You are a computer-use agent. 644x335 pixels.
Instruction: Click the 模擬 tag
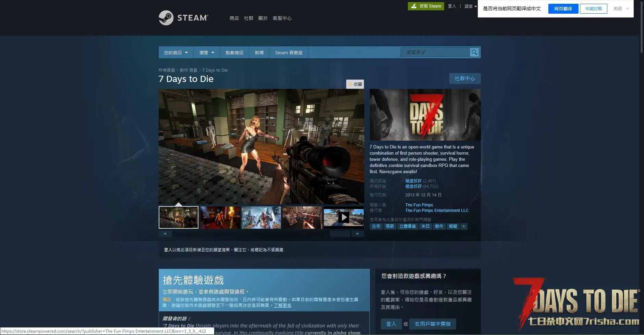pyautogui.click(x=453, y=226)
